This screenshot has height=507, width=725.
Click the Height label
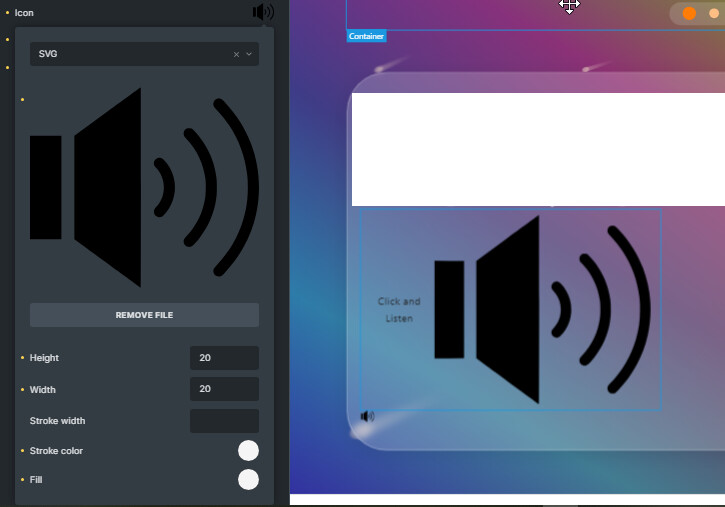click(x=44, y=358)
